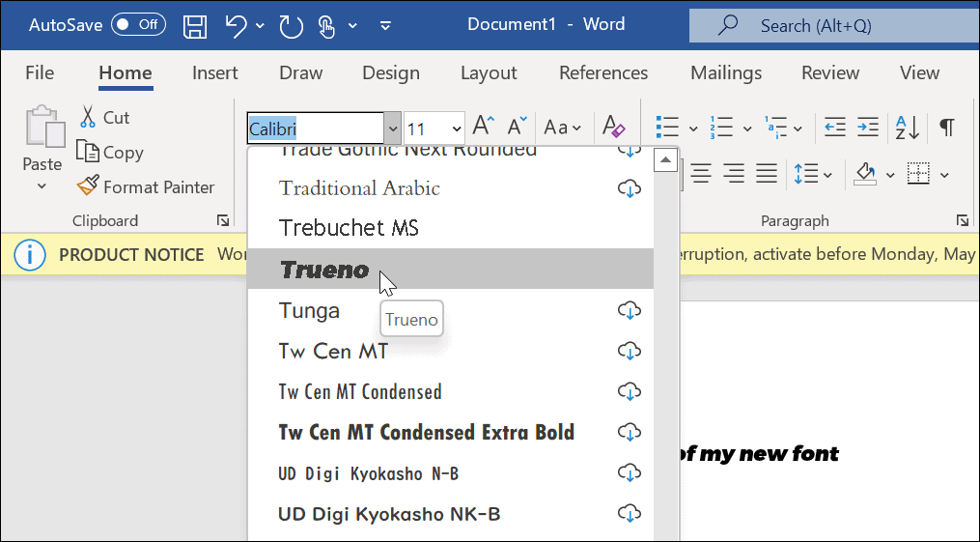Click the Justify alignment icon
Viewport: 980px width, 542px height.
(767, 173)
